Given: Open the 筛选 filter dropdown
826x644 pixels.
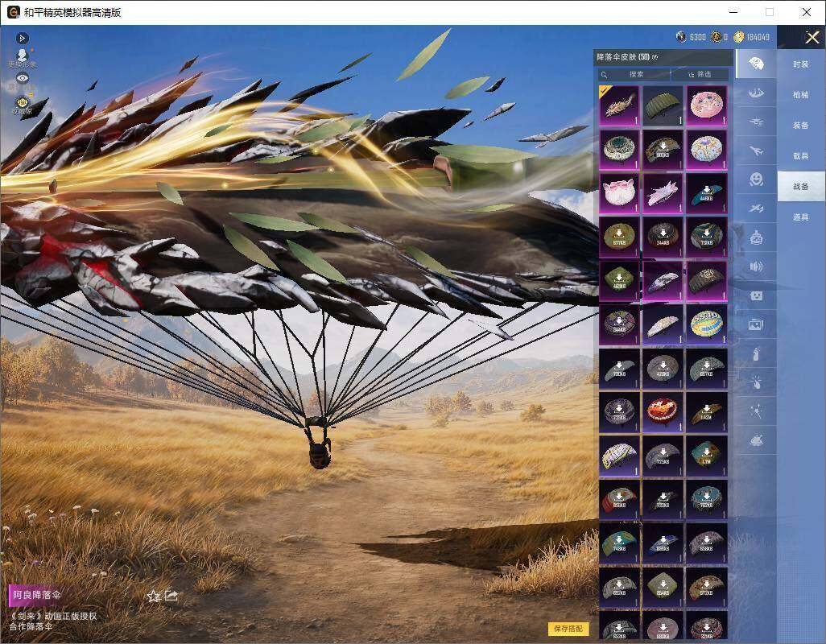Looking at the screenshot, I should pos(700,74).
